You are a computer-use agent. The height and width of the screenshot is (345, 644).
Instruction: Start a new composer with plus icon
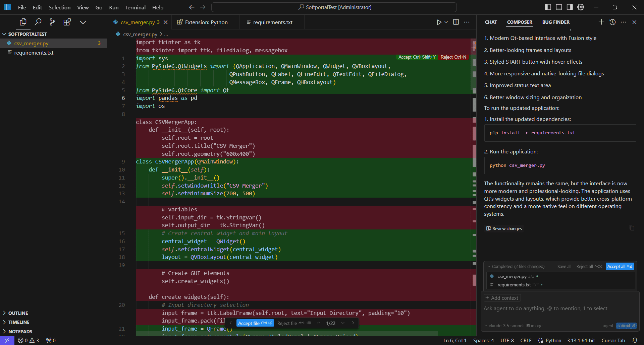(601, 22)
